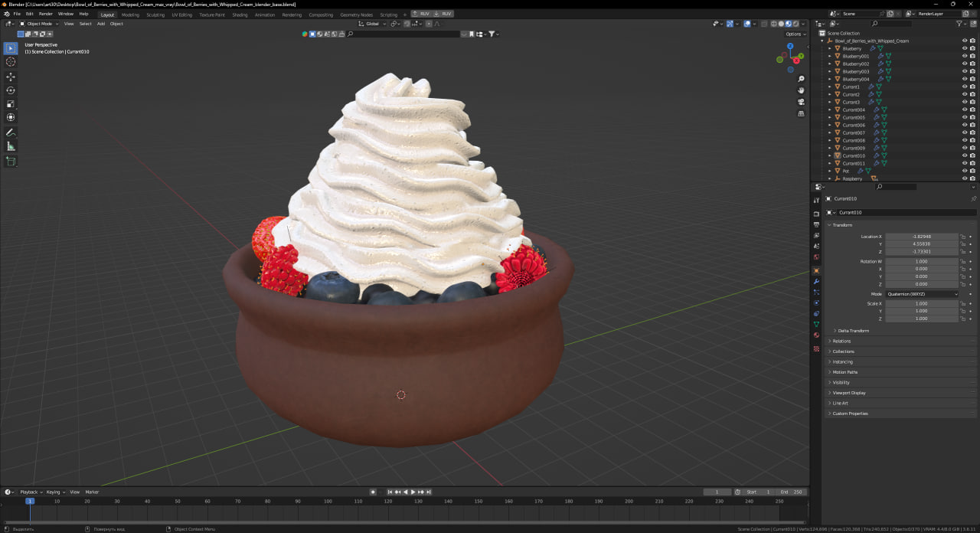Switch to the Geometry Nodes workspace tab

356,15
